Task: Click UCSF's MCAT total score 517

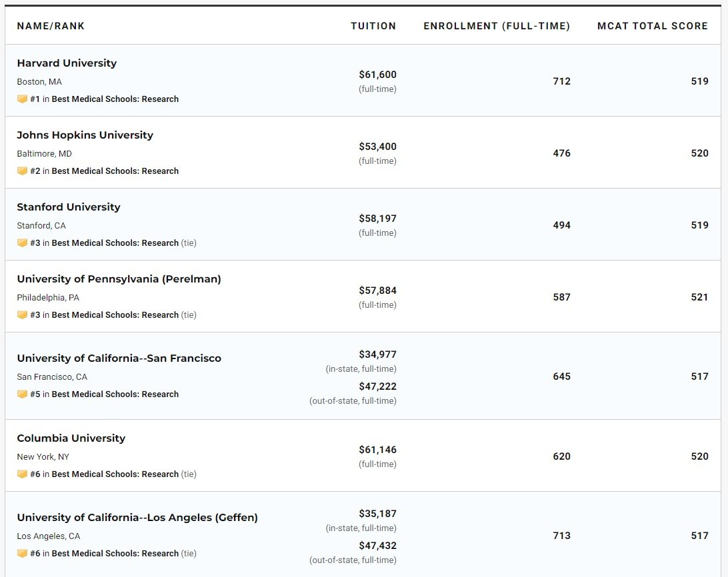Action: pos(700,376)
